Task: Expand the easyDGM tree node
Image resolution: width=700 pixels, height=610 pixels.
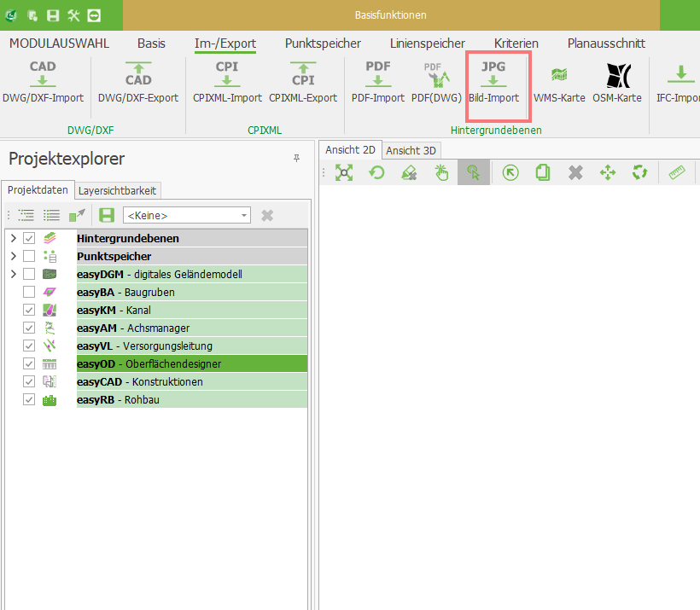Action: (13, 274)
